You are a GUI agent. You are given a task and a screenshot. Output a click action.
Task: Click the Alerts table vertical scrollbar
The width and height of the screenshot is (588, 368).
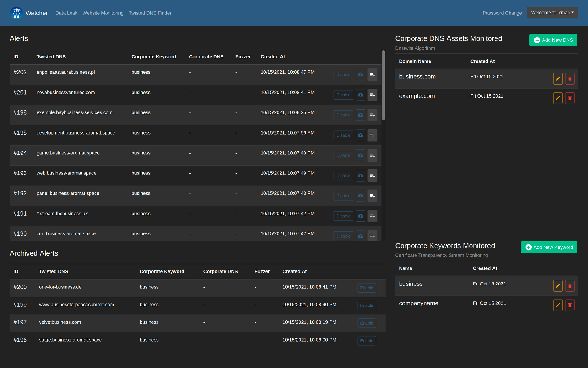(x=383, y=85)
